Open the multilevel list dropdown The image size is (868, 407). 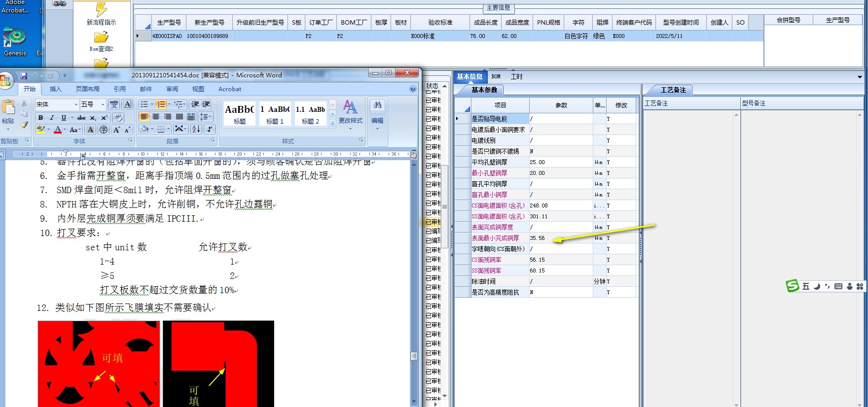click(x=180, y=104)
